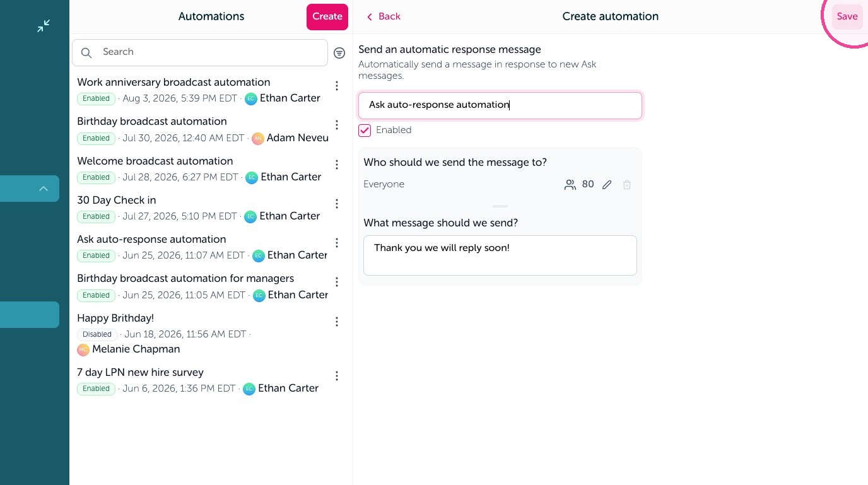Open options menu for Welcome broadcast automation
The width and height of the screenshot is (868, 485).
point(337,165)
